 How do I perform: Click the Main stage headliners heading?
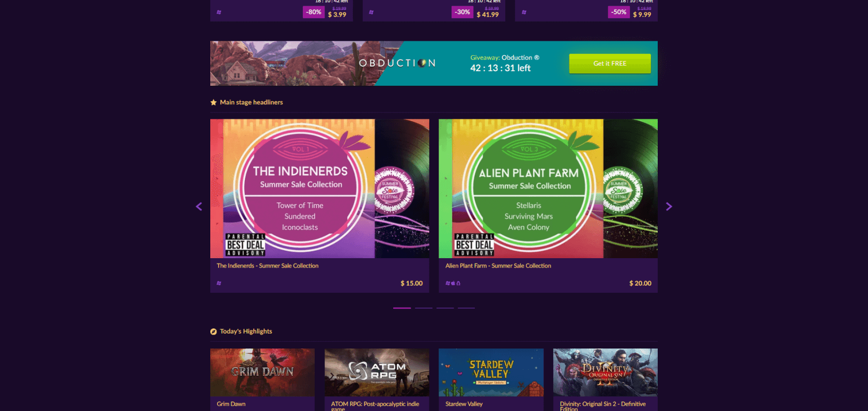(x=252, y=102)
